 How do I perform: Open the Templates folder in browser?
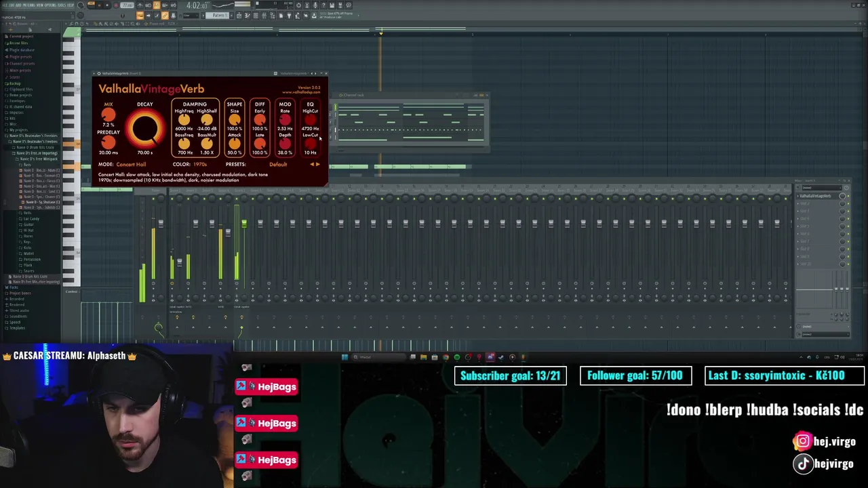click(x=17, y=328)
